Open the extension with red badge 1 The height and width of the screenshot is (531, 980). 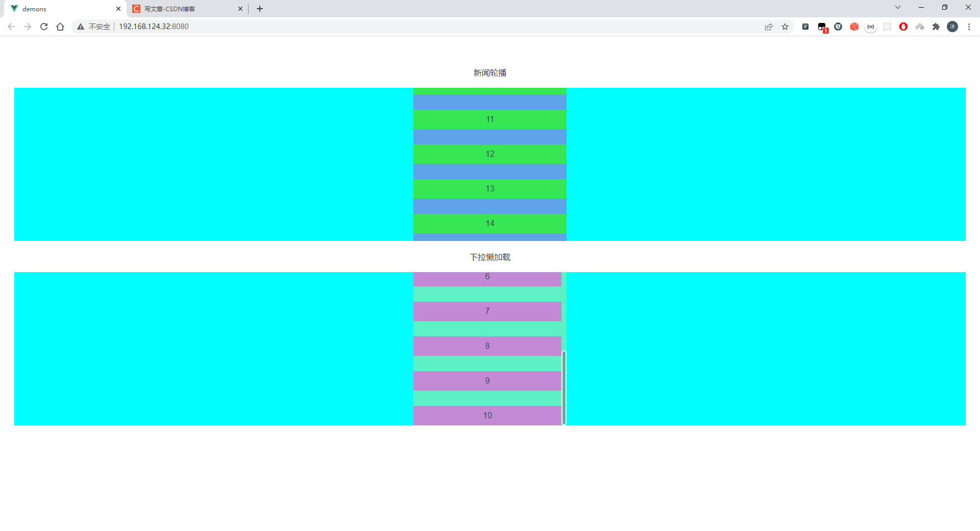(822, 27)
